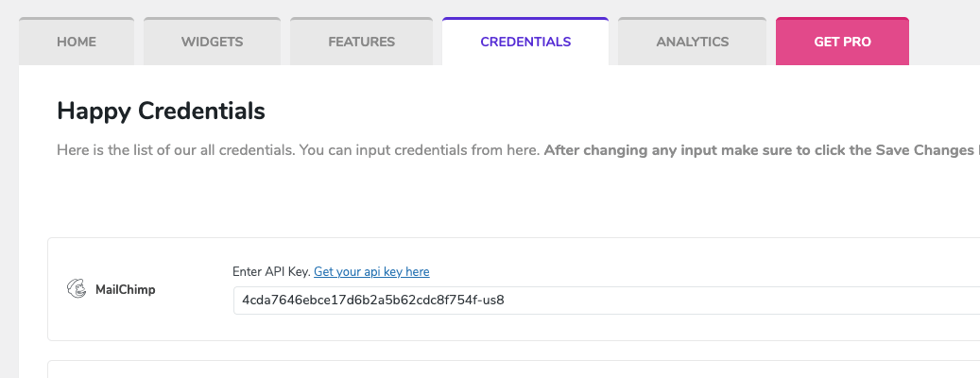Click the bold 'After changing any input' notice
This screenshot has width=980, height=378.
point(762,150)
